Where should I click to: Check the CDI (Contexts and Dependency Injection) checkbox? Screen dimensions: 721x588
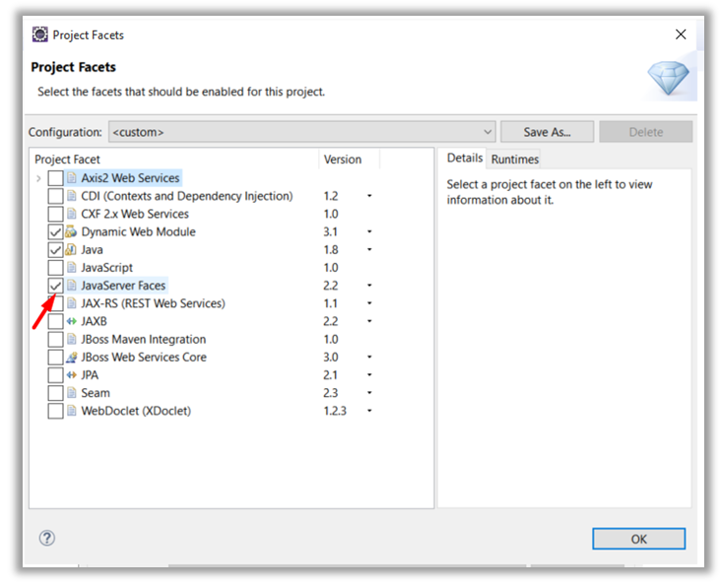click(x=55, y=196)
